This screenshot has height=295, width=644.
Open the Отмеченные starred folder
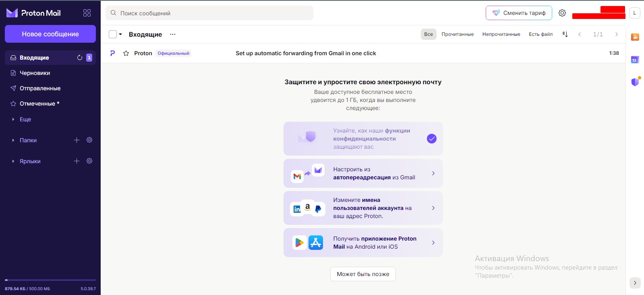point(50,104)
